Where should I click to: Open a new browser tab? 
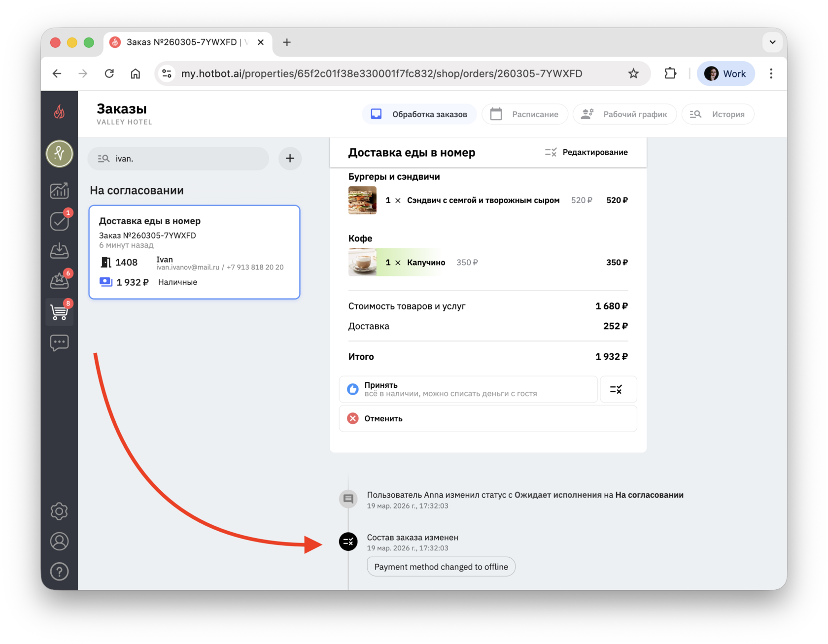pos(287,42)
